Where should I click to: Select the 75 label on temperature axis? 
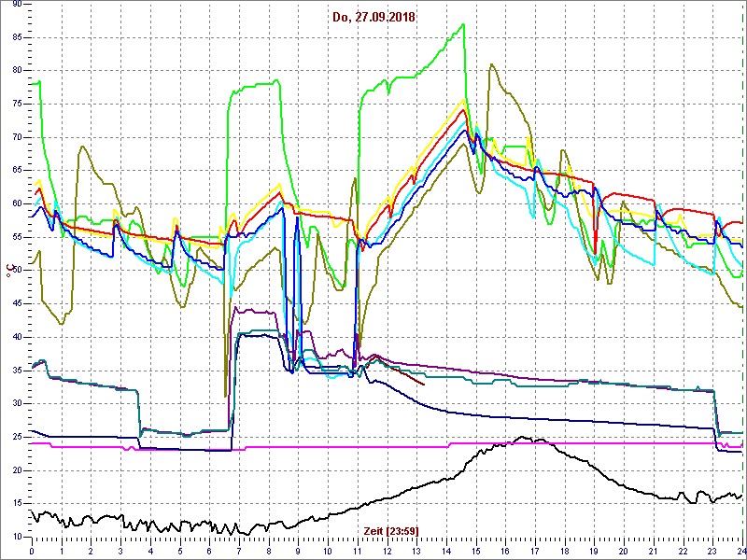click(16, 104)
